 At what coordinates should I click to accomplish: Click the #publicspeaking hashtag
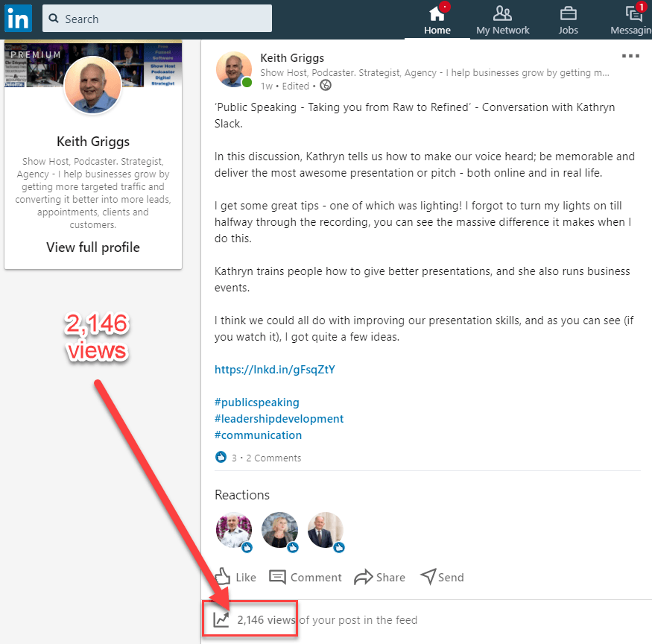[x=257, y=402]
